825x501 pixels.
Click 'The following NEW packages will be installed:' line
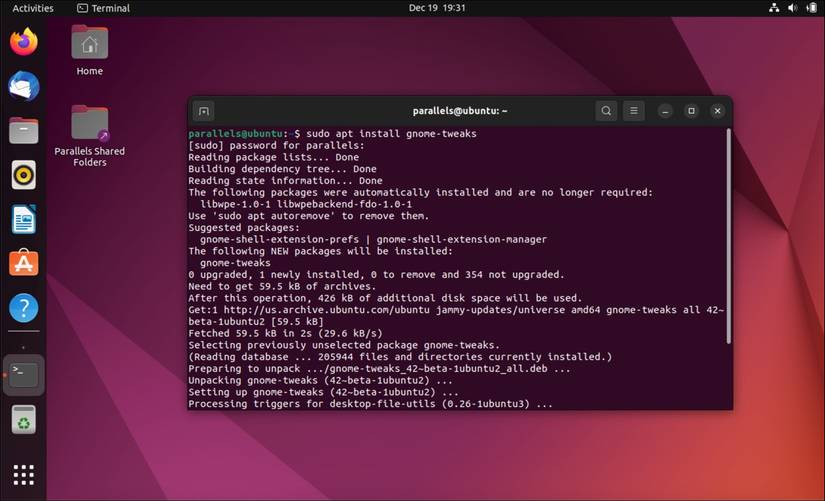tap(320, 251)
